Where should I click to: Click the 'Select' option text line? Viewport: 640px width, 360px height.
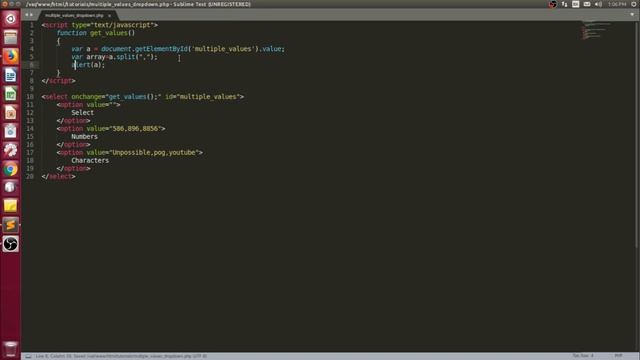[82, 113]
